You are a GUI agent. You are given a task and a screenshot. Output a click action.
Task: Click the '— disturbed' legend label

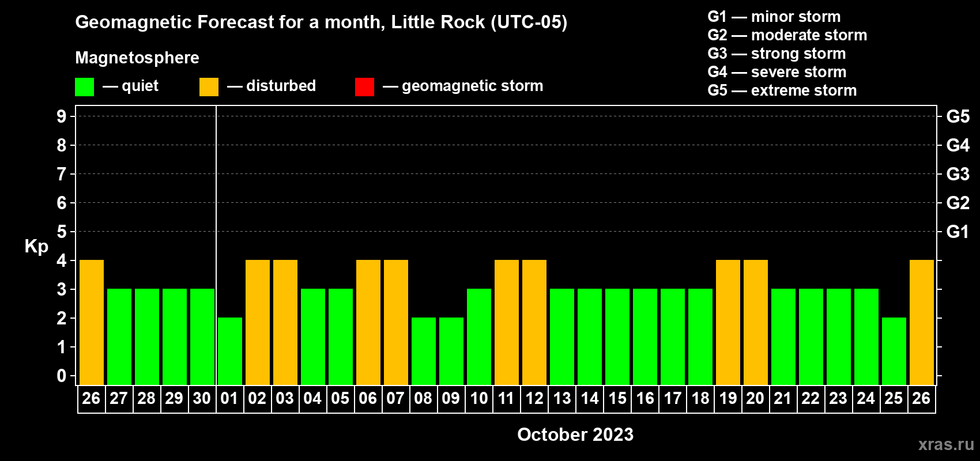coord(272,86)
